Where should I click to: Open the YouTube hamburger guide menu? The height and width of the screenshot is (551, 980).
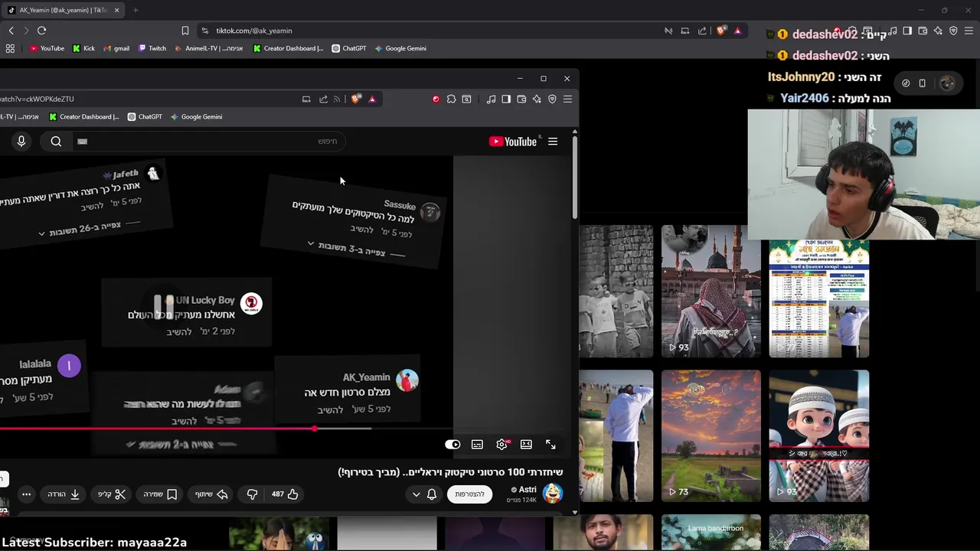(x=553, y=142)
